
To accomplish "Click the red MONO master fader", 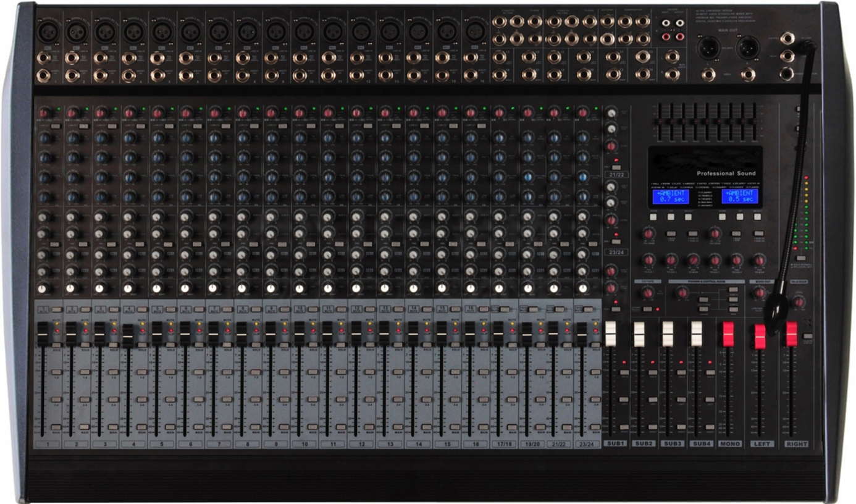I will 728,334.
